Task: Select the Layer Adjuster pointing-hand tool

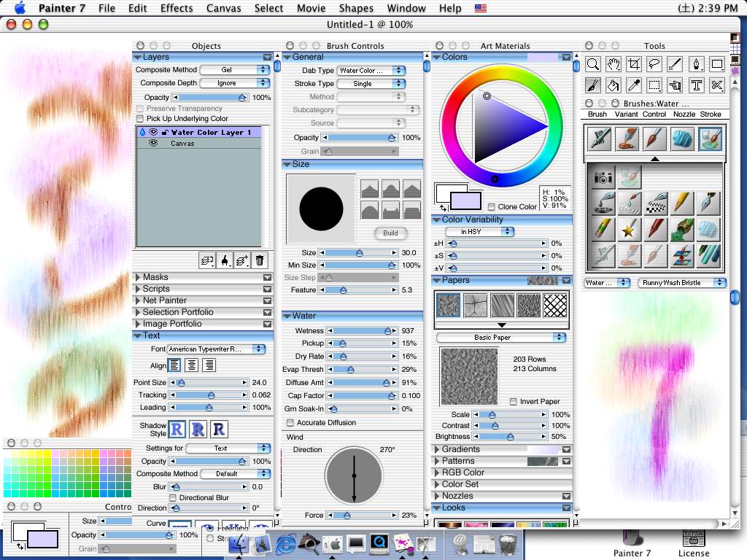Action: 675,85
